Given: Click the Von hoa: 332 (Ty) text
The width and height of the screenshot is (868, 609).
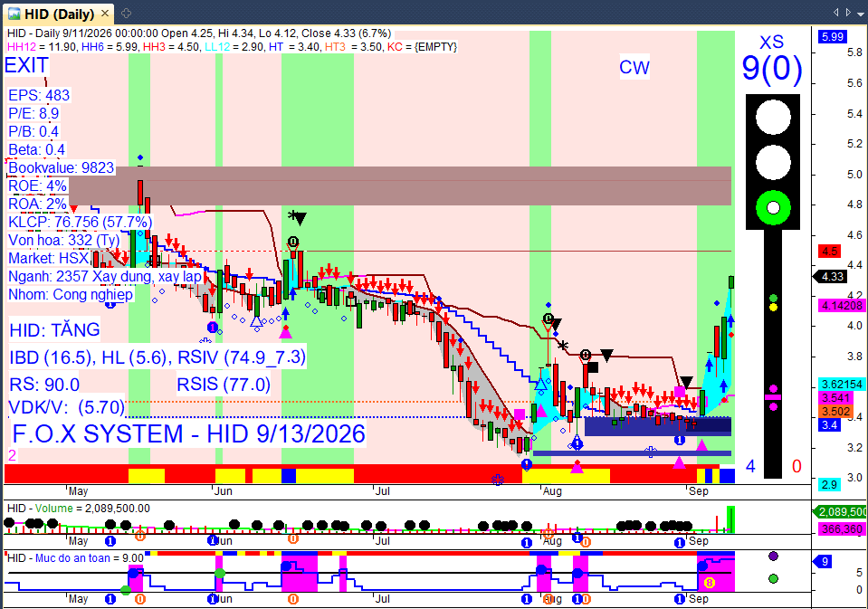Looking at the screenshot, I should point(63,241).
